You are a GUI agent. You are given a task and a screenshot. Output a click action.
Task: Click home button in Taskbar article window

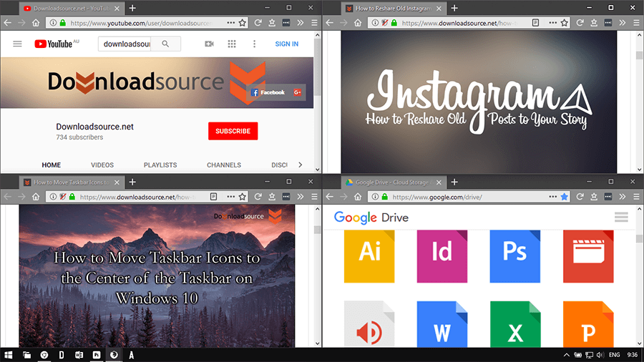point(36,197)
